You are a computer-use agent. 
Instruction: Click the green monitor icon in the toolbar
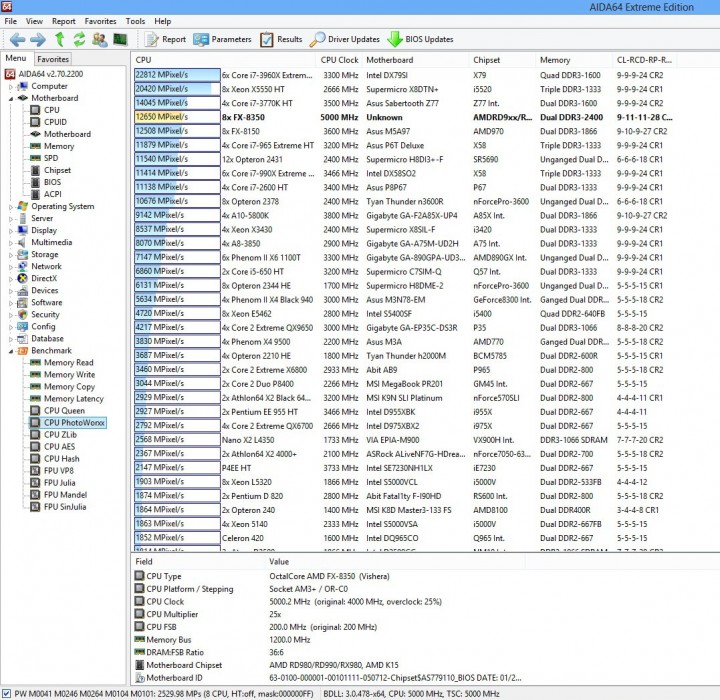[x=120, y=39]
